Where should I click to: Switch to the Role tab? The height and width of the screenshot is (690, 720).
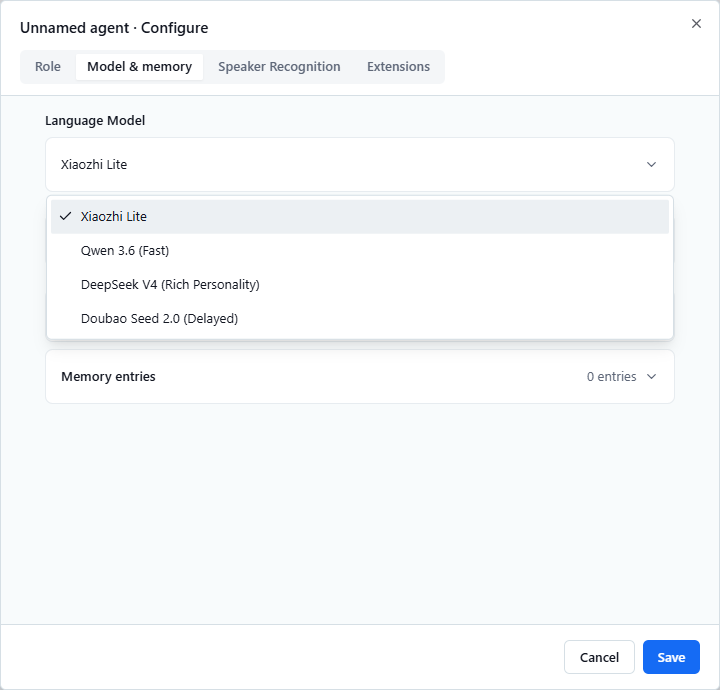(48, 67)
